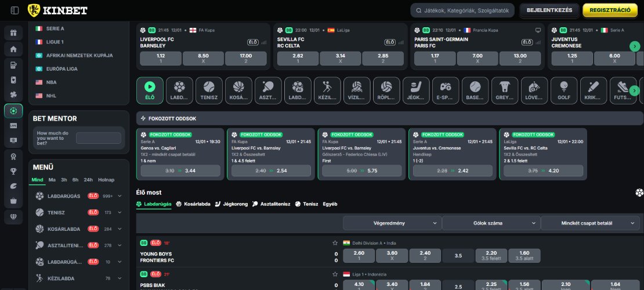Switch to the 24h time filter tab

click(x=88, y=179)
